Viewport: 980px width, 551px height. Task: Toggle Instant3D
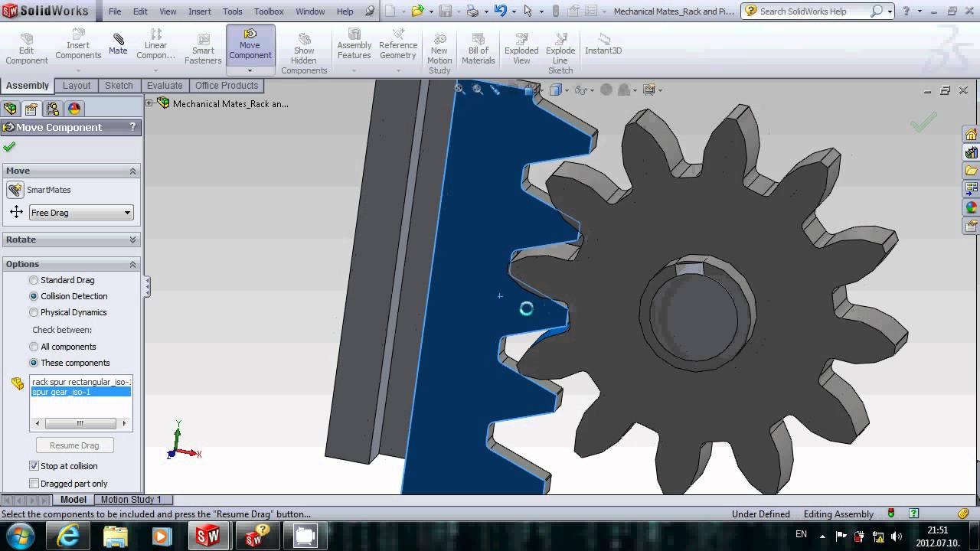pyautogui.click(x=603, y=44)
